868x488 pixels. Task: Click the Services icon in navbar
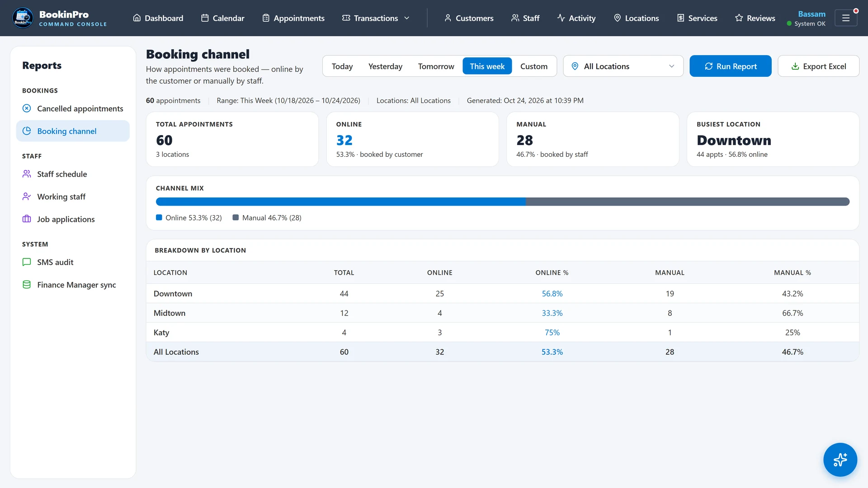coord(680,18)
